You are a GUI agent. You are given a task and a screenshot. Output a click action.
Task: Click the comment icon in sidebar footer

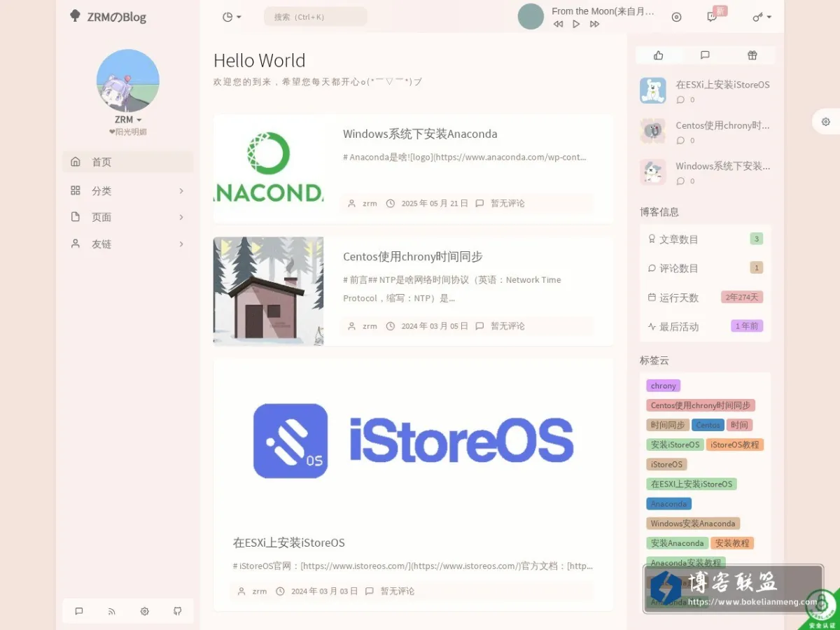point(79,611)
